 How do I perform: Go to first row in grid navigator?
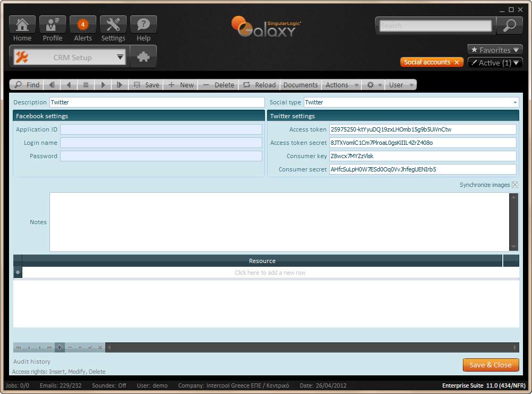click(x=18, y=347)
